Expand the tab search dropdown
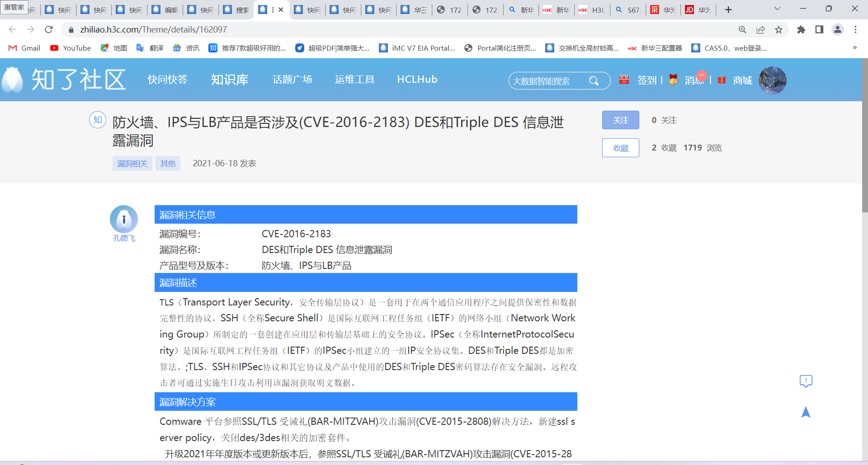Viewport: 868px width, 465px height. [777, 9]
